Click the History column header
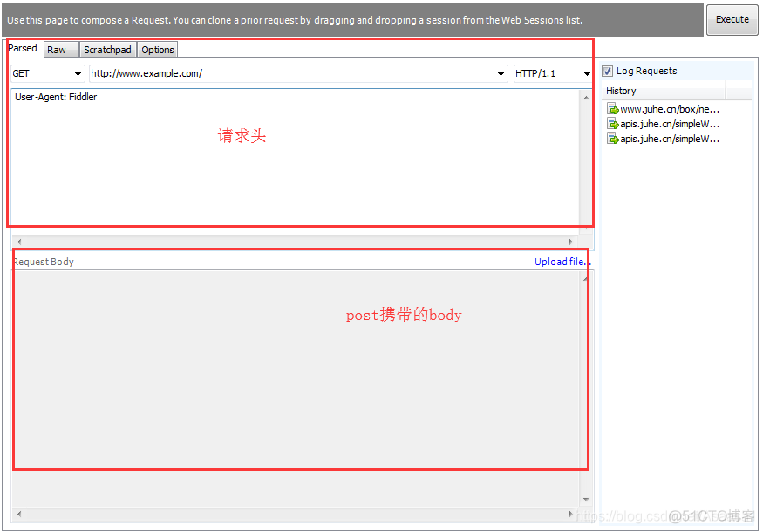Screen dimensions: 763x532 (x=664, y=91)
